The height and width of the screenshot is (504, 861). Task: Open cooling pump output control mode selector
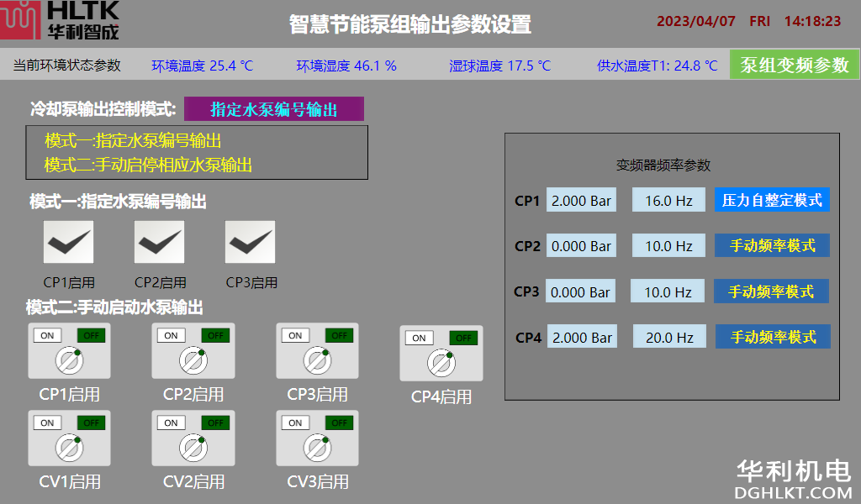point(273,109)
